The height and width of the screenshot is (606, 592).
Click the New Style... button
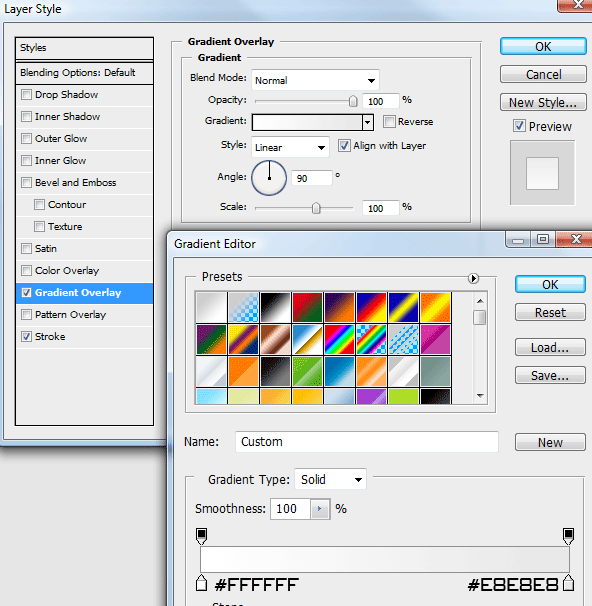[543, 102]
